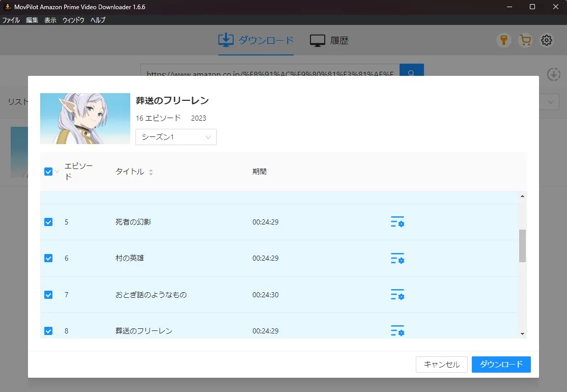This screenshot has height=392, width=567.
Task: Open the ファイル menu
Action: click(x=11, y=20)
